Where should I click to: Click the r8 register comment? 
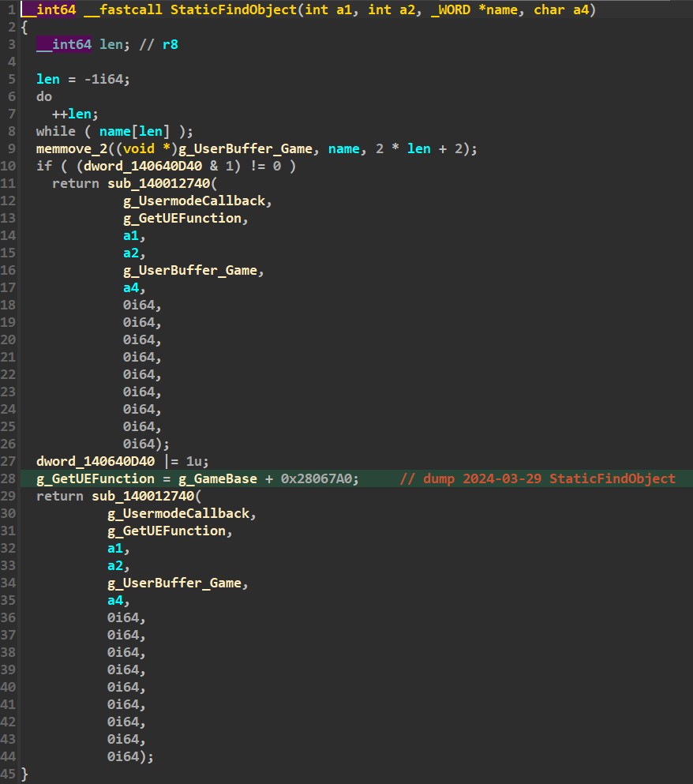[x=170, y=44]
